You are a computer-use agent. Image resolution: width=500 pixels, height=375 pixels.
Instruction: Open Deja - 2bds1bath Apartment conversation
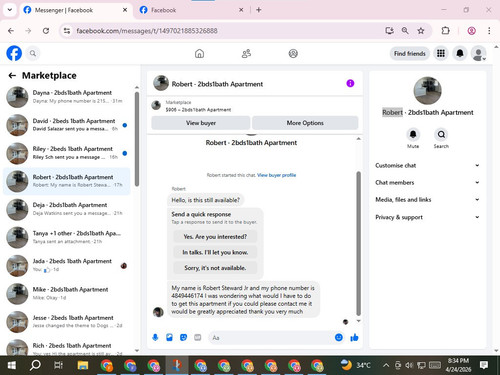pos(67,209)
